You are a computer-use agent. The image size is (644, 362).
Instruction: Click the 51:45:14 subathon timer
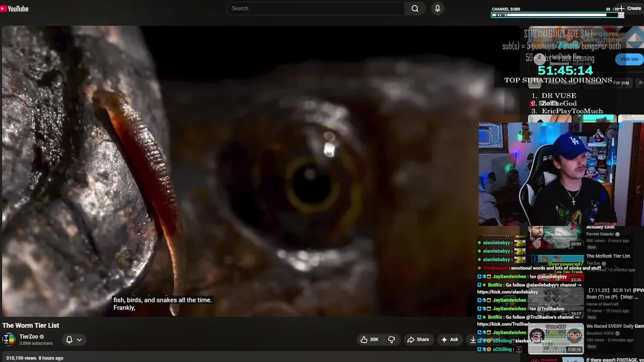565,70
